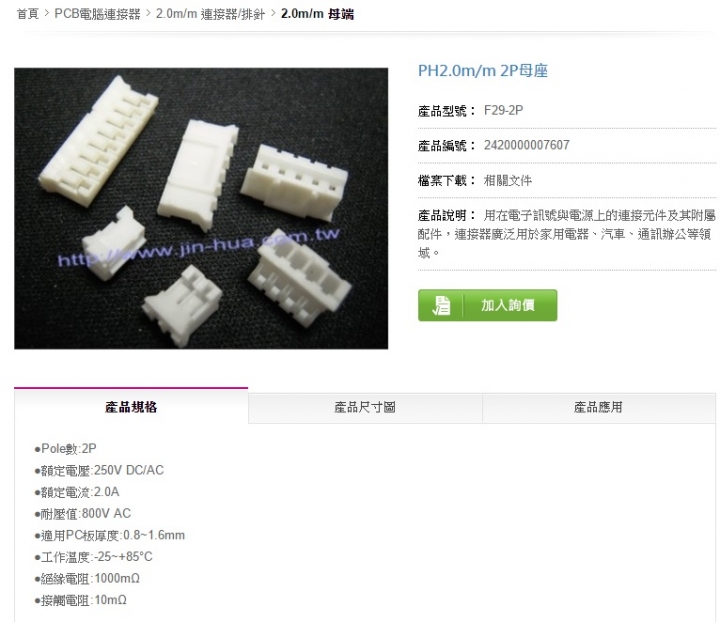Viewport: 720px width, 622px height.
Task: Open the 相關文件 download link
Action: pos(507,180)
